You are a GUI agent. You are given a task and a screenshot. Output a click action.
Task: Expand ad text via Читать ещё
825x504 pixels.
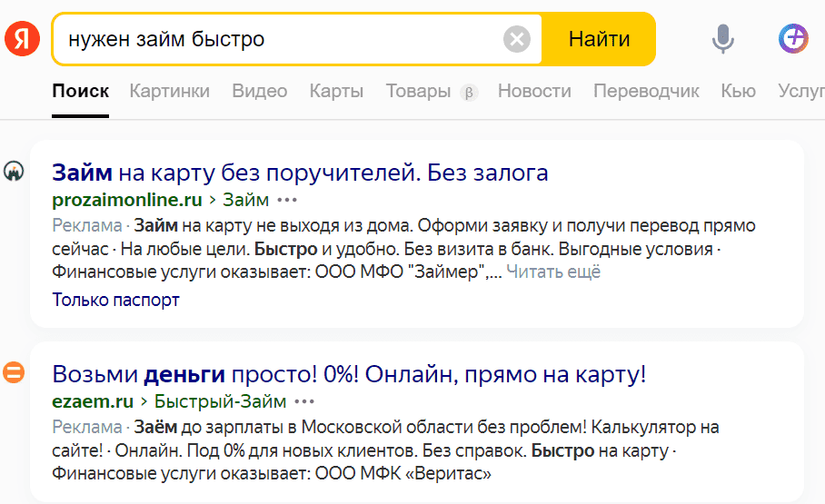pos(553,272)
